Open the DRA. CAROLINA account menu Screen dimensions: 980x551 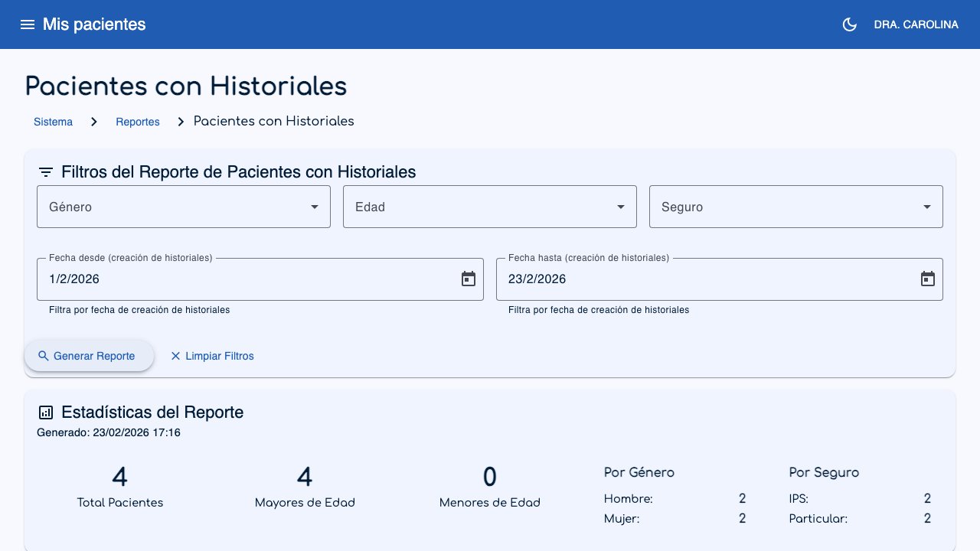tap(916, 24)
